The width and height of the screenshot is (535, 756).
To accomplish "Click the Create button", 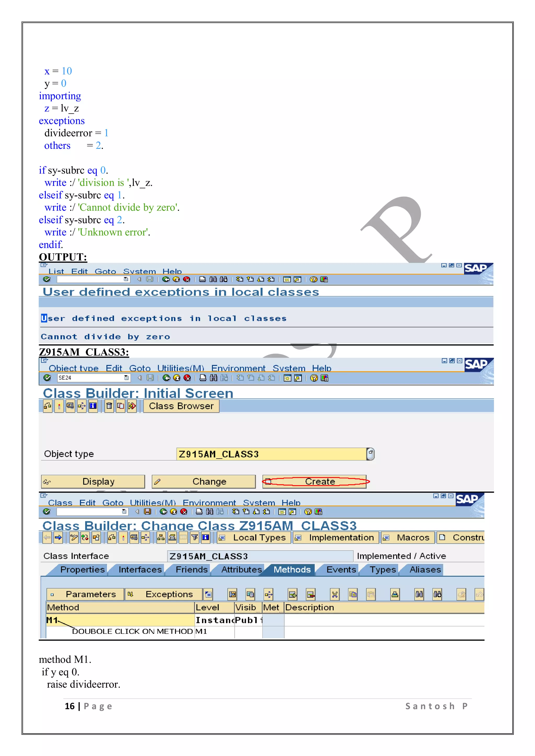I will pos(315,482).
